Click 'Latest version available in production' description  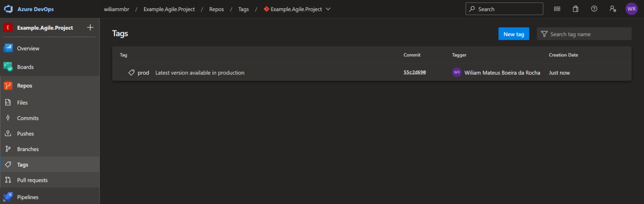200,73
